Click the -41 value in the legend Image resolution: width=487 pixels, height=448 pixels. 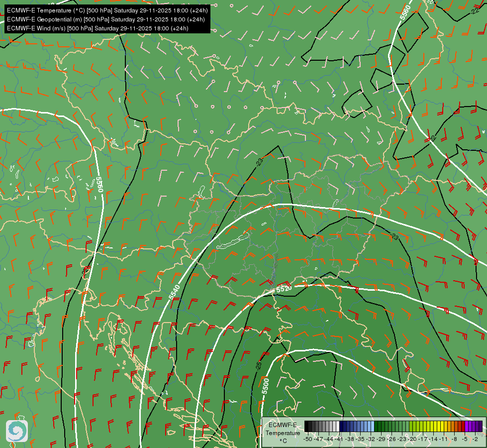click(x=339, y=439)
